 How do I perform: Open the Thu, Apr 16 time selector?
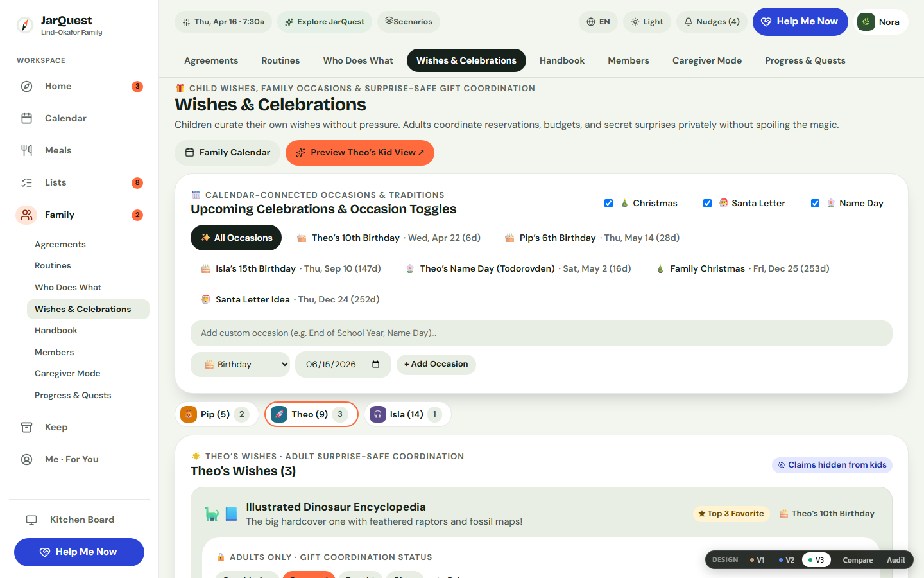[223, 22]
